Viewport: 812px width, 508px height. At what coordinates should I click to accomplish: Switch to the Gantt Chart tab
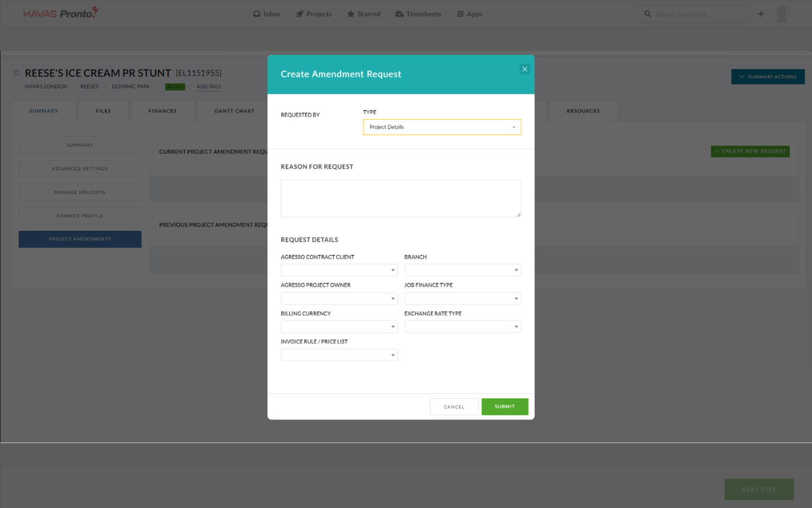(234, 111)
